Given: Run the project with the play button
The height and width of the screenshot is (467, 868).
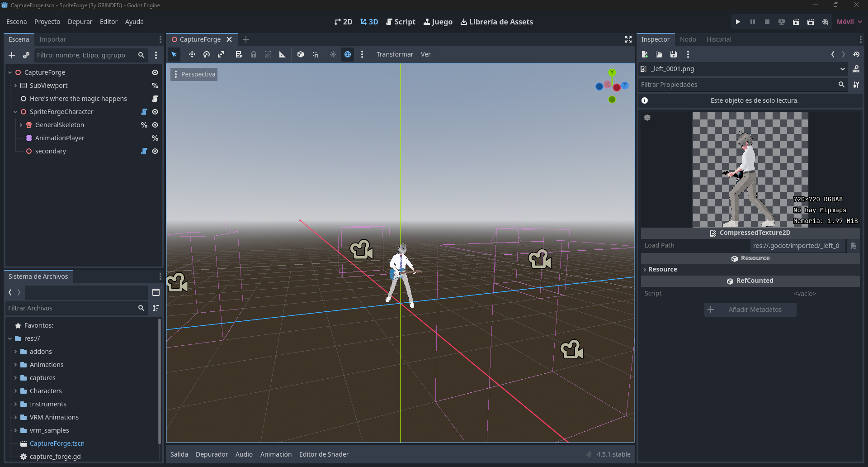Looking at the screenshot, I should (x=738, y=22).
